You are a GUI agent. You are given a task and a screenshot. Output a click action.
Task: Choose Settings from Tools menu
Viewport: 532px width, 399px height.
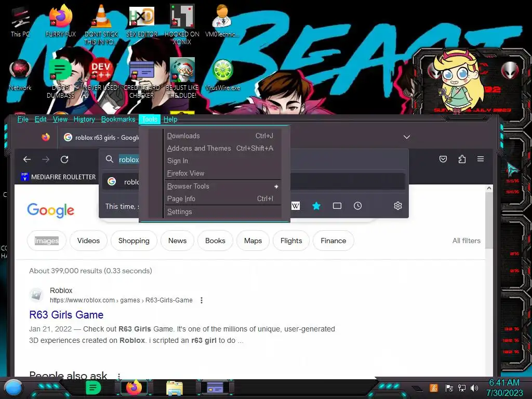coord(222,212)
